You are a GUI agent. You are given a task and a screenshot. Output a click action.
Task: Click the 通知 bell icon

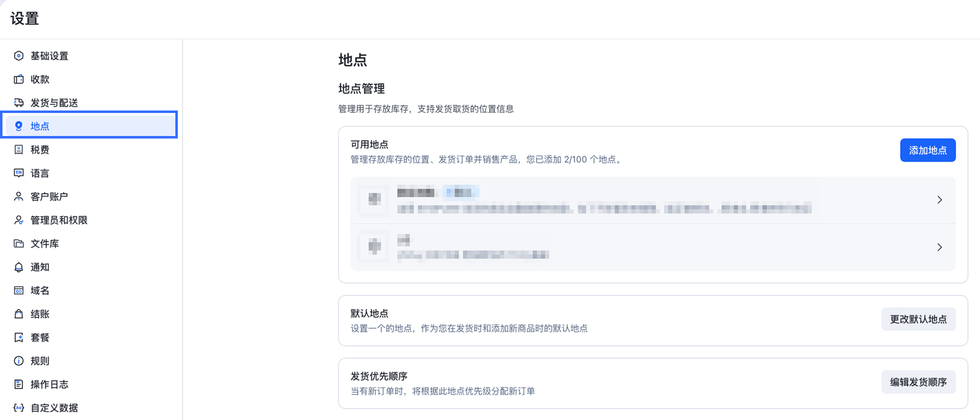point(18,267)
